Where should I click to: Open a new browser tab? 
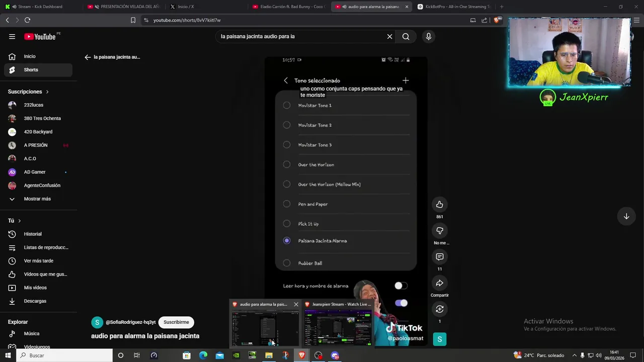[502, 7]
